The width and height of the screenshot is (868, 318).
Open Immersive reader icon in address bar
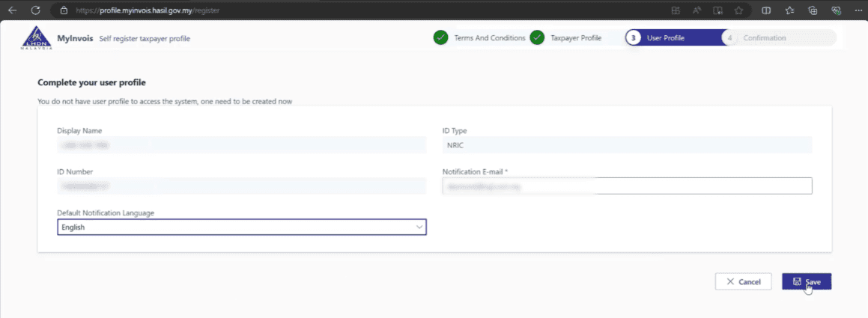coord(717,10)
